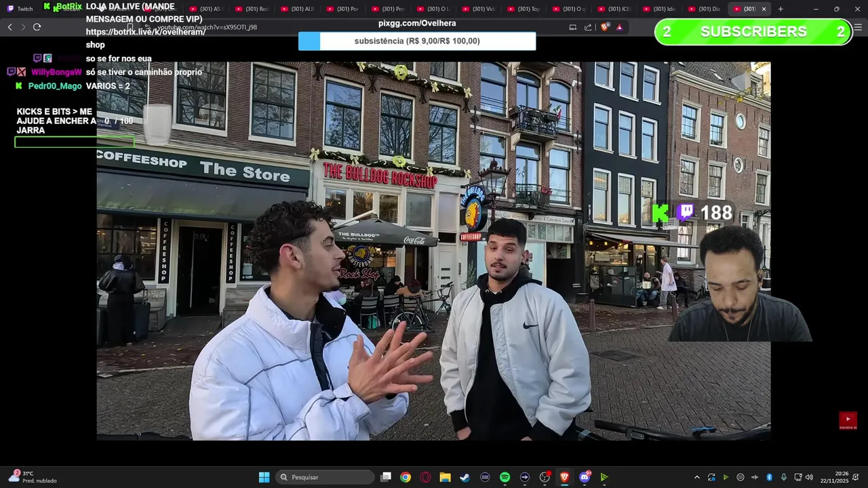Click the Brave Rewards triangle icon

[x=619, y=27]
